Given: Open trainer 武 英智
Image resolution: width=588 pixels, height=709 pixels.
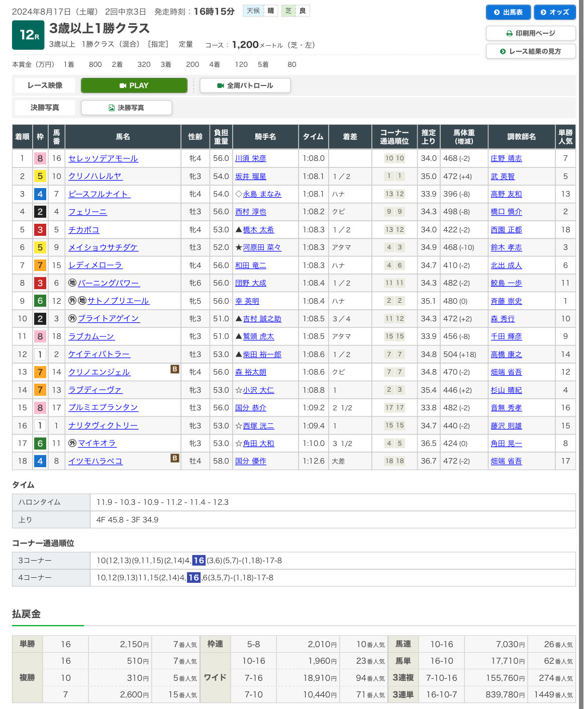Looking at the screenshot, I should 503,176.
